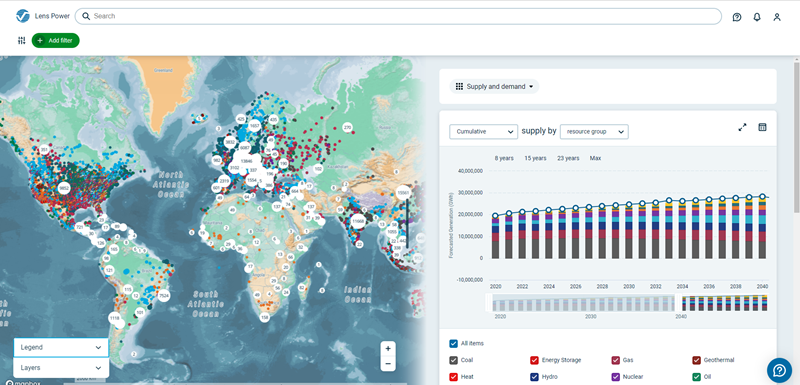Click the search magnifier icon
The height and width of the screenshot is (385, 800).
[x=86, y=16]
